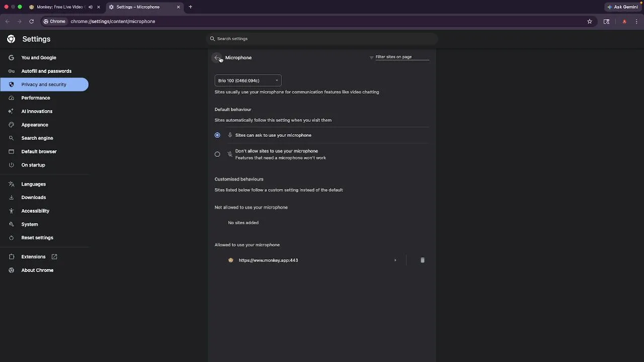Viewport: 644px width, 362px height.
Task: Delete the monkey.app microphone permission
Action: [x=422, y=260]
